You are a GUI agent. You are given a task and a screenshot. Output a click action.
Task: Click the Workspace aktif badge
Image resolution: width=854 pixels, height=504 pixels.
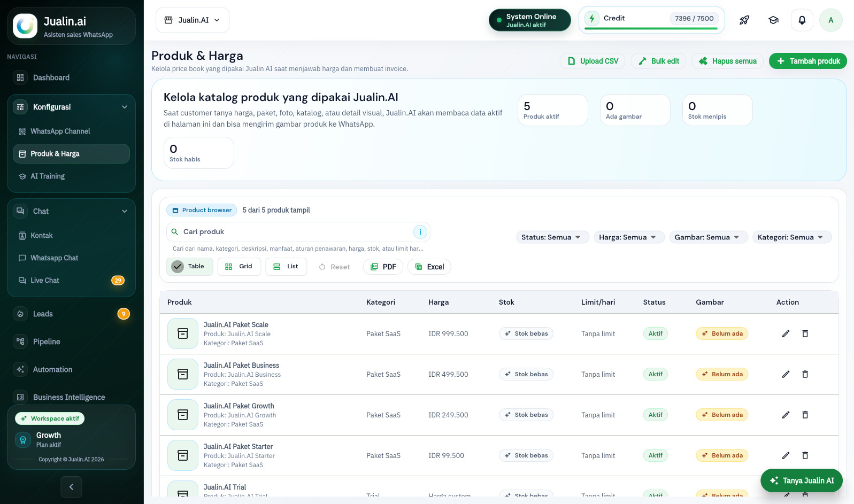[x=50, y=418]
